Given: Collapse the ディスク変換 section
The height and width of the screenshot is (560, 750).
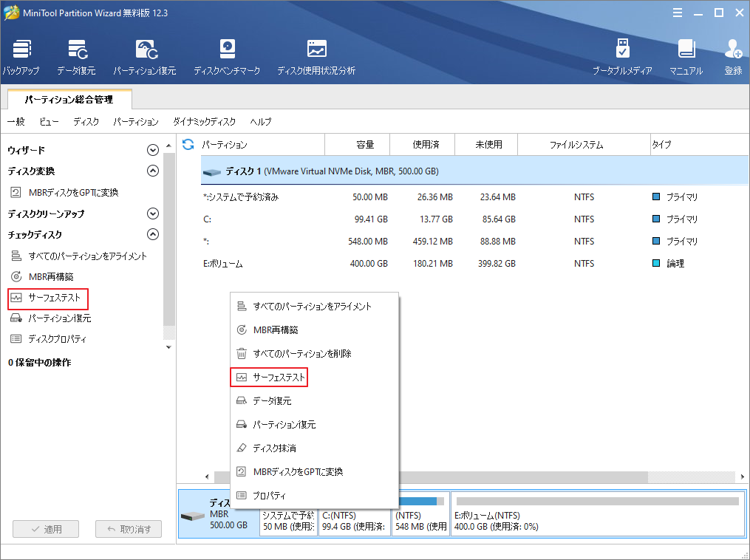Looking at the screenshot, I should [153, 171].
